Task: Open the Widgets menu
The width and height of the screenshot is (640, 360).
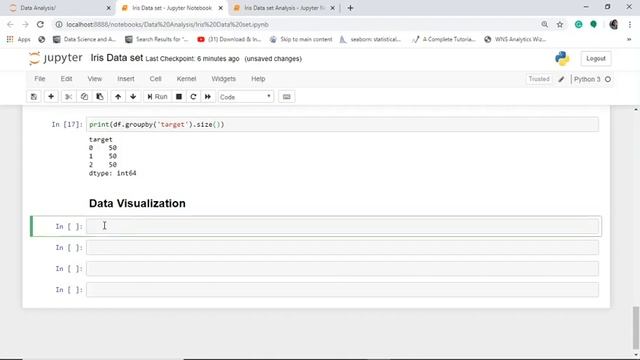Action: point(224,79)
